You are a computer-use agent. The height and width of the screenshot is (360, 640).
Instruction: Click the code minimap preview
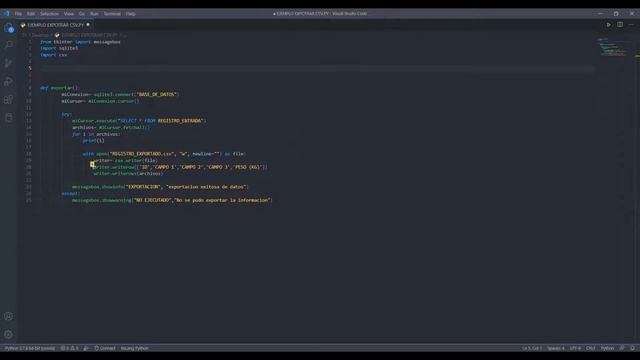pyautogui.click(x=612, y=47)
